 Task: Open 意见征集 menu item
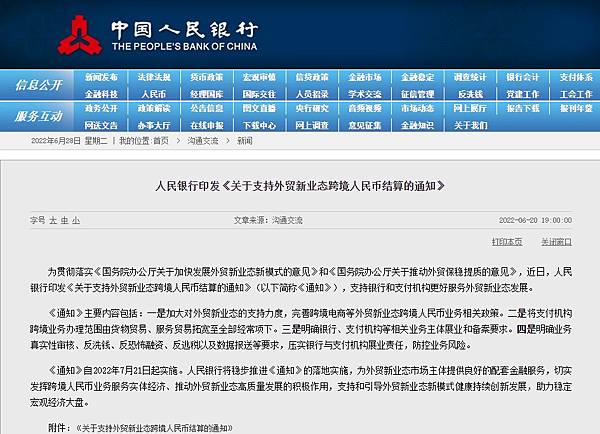click(365, 126)
